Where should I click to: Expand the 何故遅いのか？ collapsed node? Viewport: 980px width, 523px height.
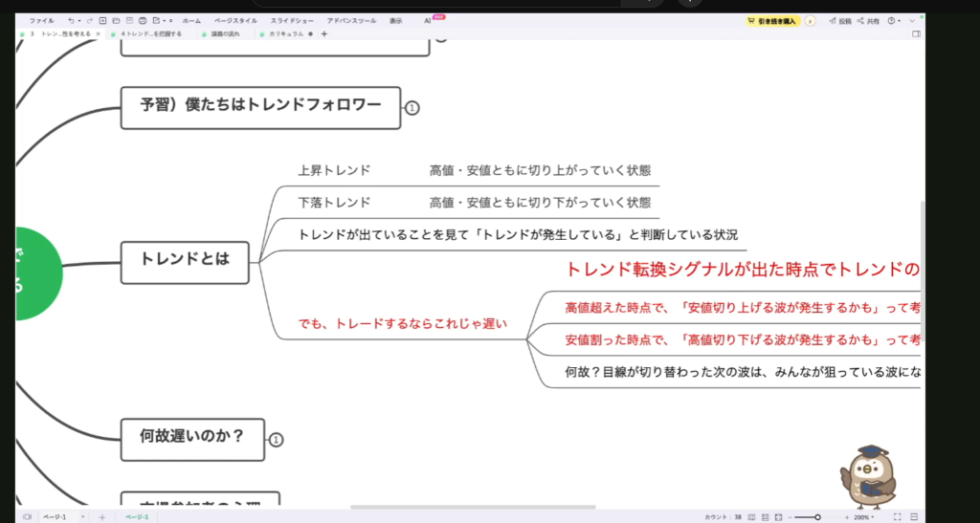[x=276, y=440]
